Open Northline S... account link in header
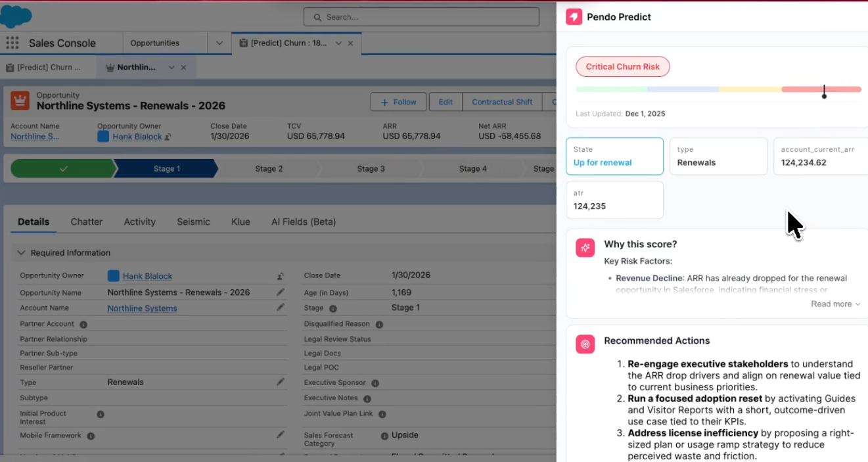The width and height of the screenshot is (868, 462). tap(35, 137)
